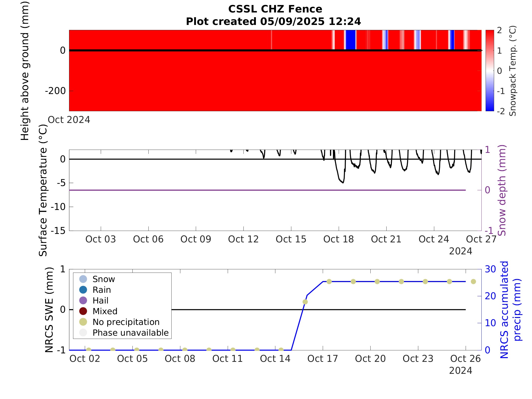
Task: Click the "-15" surface temperature tick
Action: click(x=58, y=231)
